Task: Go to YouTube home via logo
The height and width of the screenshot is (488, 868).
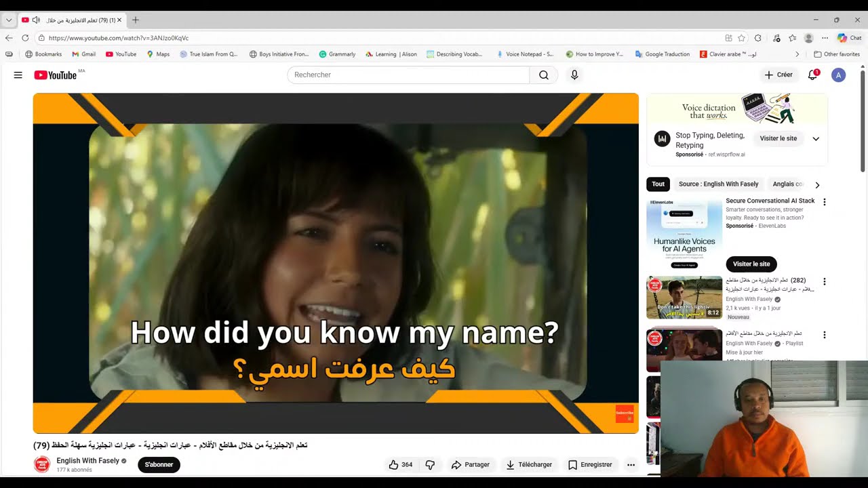Action: pos(56,75)
